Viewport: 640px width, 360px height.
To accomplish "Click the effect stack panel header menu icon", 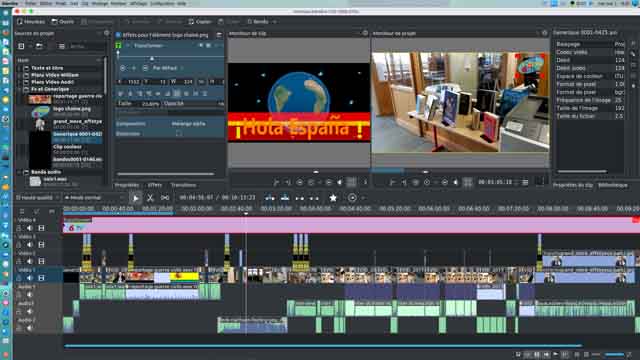I will (x=219, y=35).
